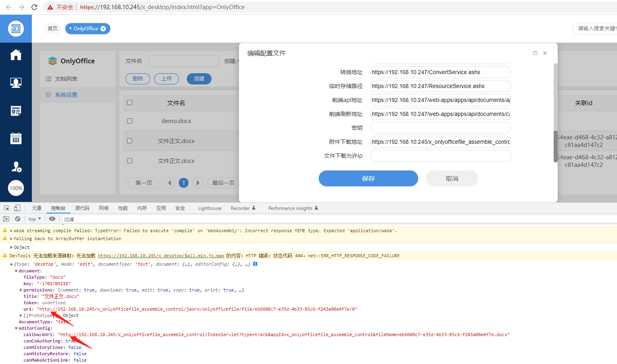Click the blue 创建 button
The image size is (617, 364).
pos(199,79)
